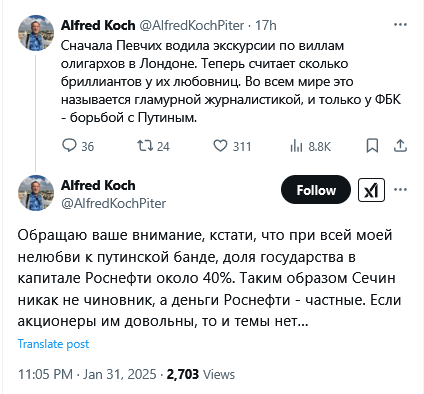Screen dimensions: 424x394
Task: Open three-dot menu beside Follow button
Action: pos(400,190)
